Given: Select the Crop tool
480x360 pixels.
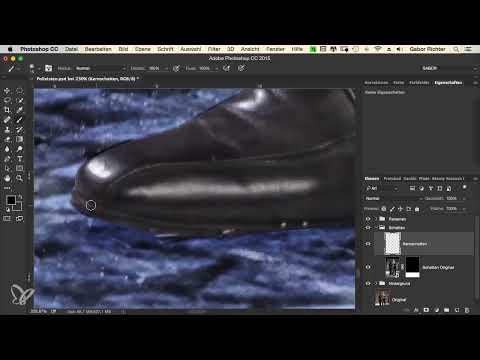Looking at the screenshot, I should [x=7, y=110].
